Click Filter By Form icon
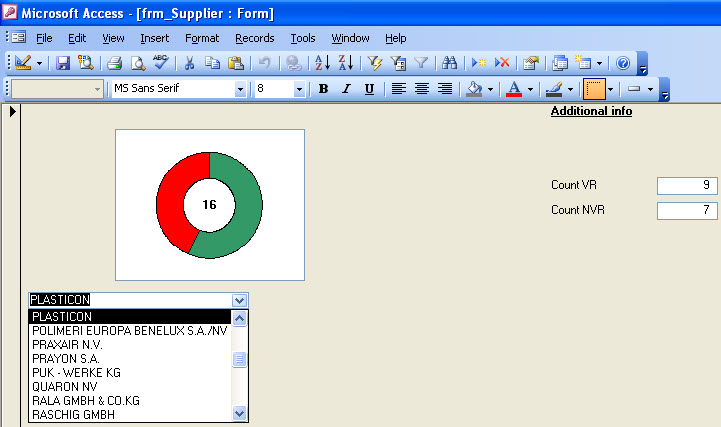This screenshot has width=721, height=427. tap(398, 63)
